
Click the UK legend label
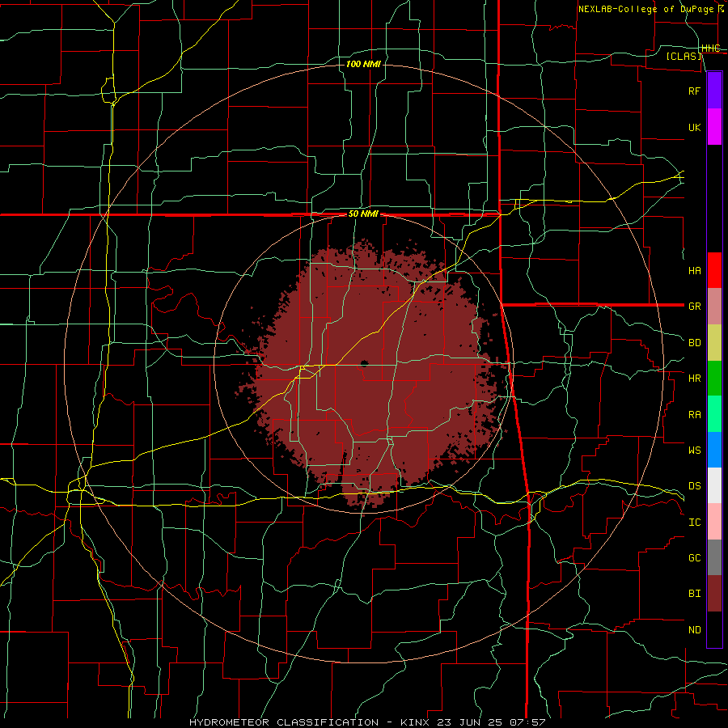694,127
